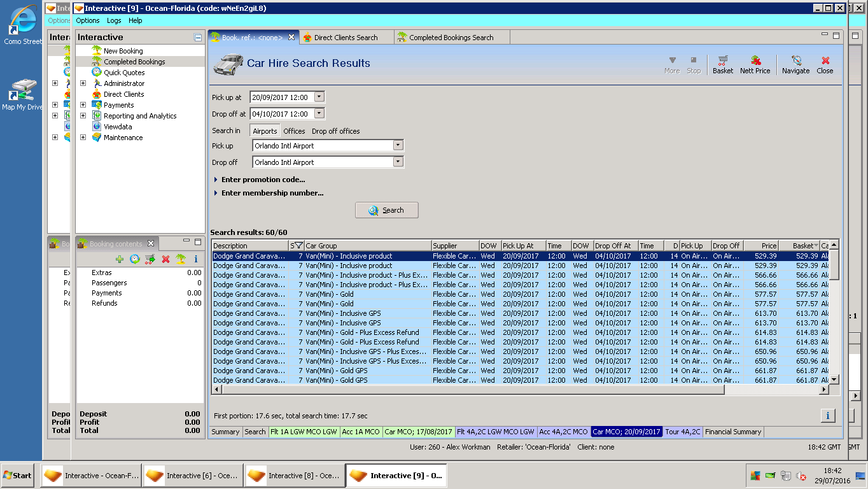Click the basket-with-arrow icon in Booking contents
This screenshot has height=489, width=868.
pyautogui.click(x=150, y=259)
